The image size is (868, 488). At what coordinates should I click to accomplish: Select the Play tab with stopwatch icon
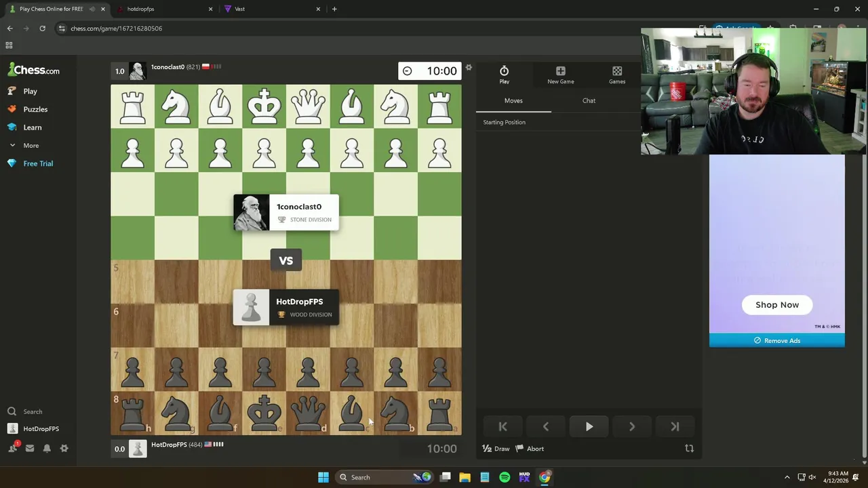(x=504, y=75)
